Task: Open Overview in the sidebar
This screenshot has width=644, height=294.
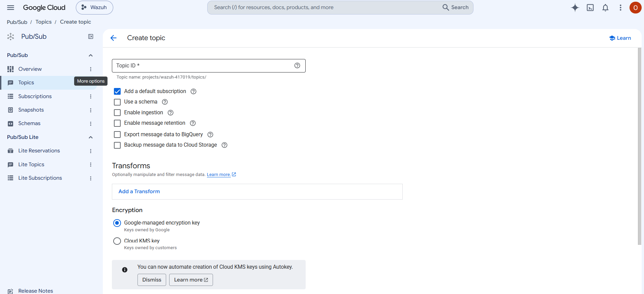Action: (30, 69)
